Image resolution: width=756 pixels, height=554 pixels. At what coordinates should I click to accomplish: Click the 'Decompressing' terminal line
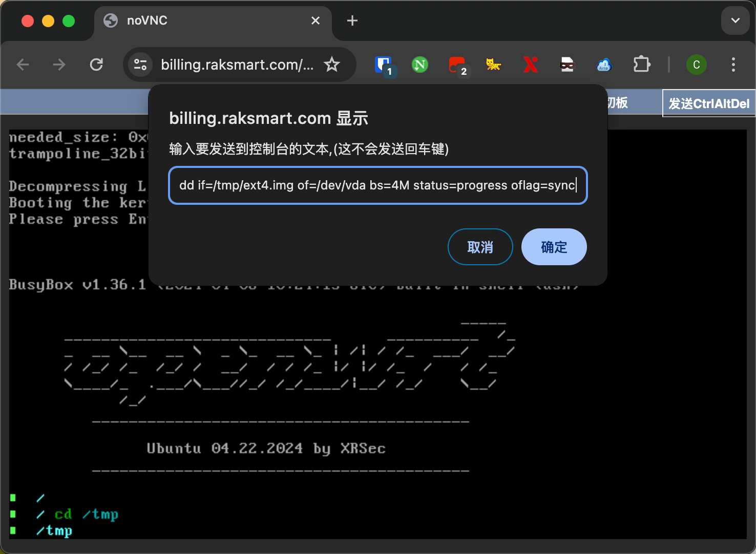77,186
